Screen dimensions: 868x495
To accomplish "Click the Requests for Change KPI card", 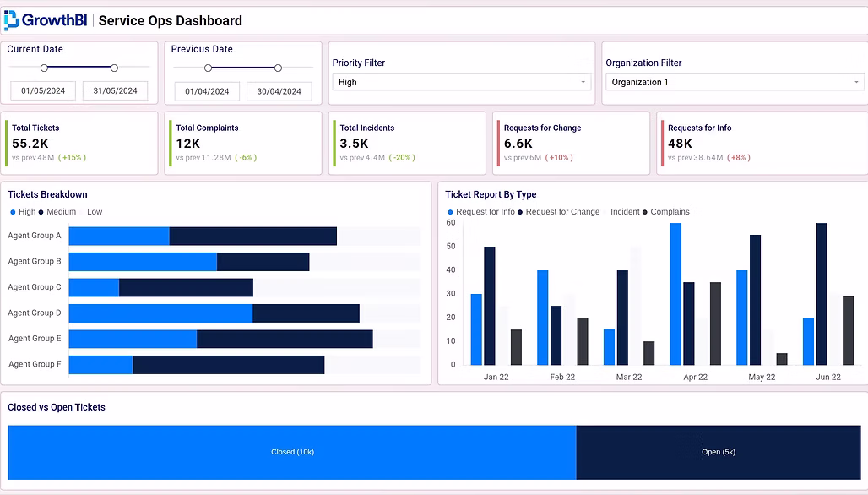I will click(x=572, y=144).
